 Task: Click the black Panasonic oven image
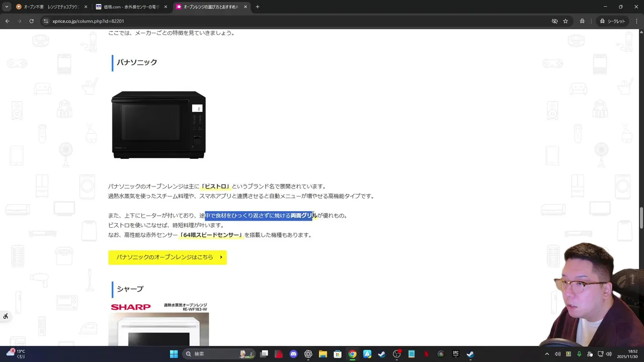pos(158,125)
